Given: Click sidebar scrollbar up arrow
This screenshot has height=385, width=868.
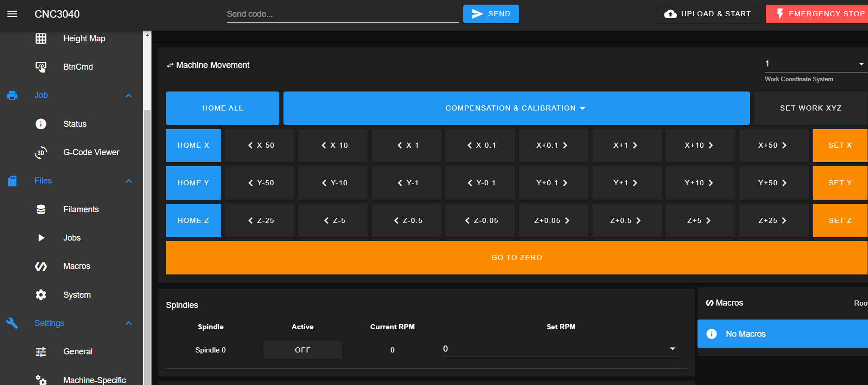Looking at the screenshot, I should coord(147,35).
